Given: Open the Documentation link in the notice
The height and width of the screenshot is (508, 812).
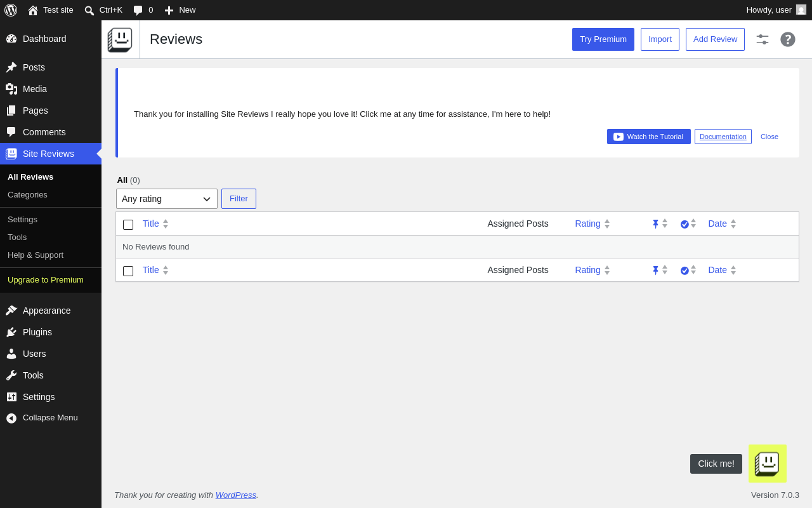Looking at the screenshot, I should 723,137.
